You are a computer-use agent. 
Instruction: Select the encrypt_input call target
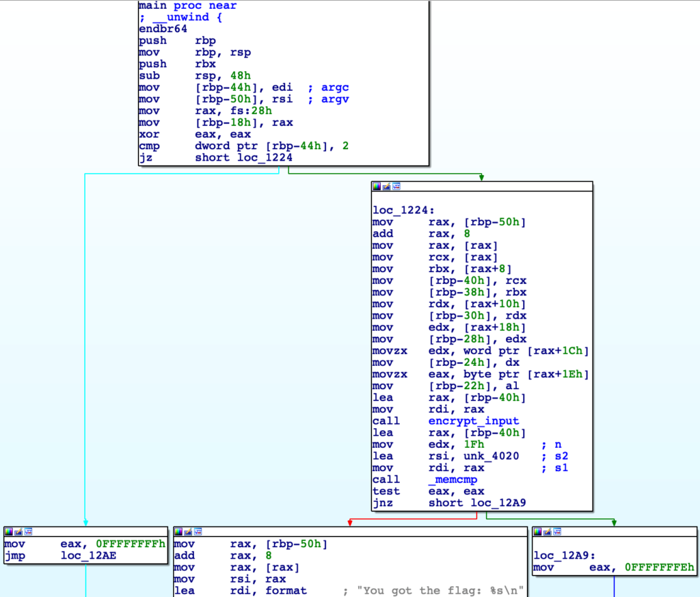point(473,421)
